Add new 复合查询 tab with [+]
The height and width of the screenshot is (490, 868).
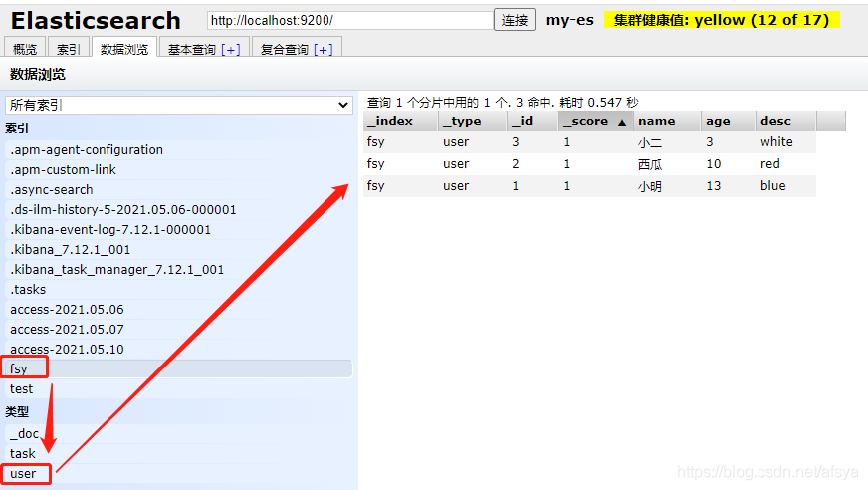[x=324, y=49]
